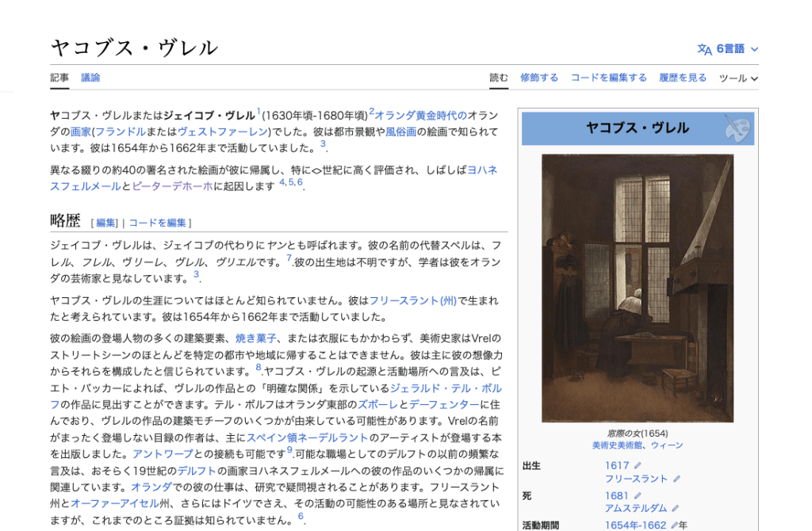Viewport: 812px width, 531px height.
Task: Select the 記事 tab
Action: 59,78
